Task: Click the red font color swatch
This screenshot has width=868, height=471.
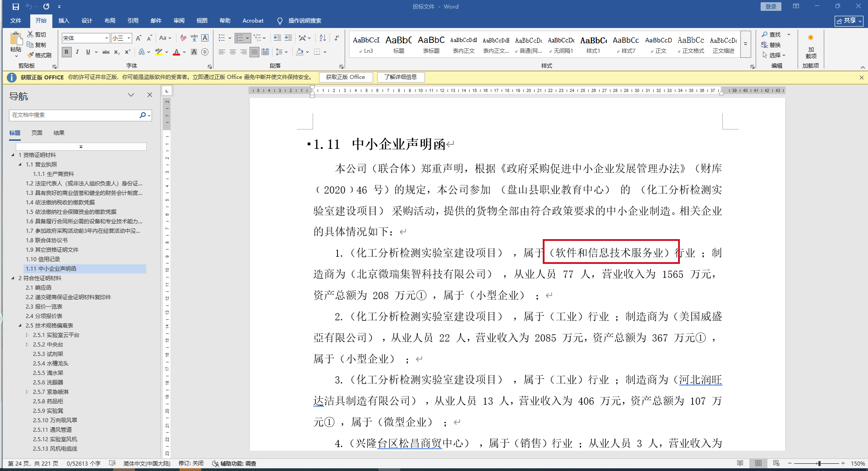Action: coord(176,52)
